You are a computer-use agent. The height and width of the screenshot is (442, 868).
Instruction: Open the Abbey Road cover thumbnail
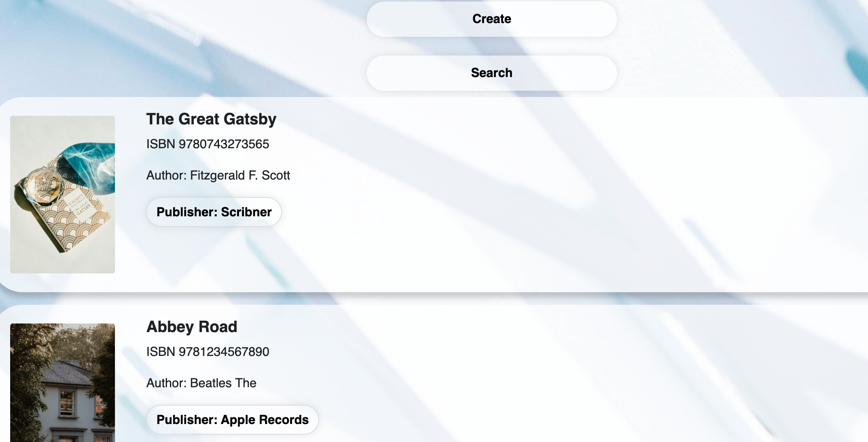(63, 383)
